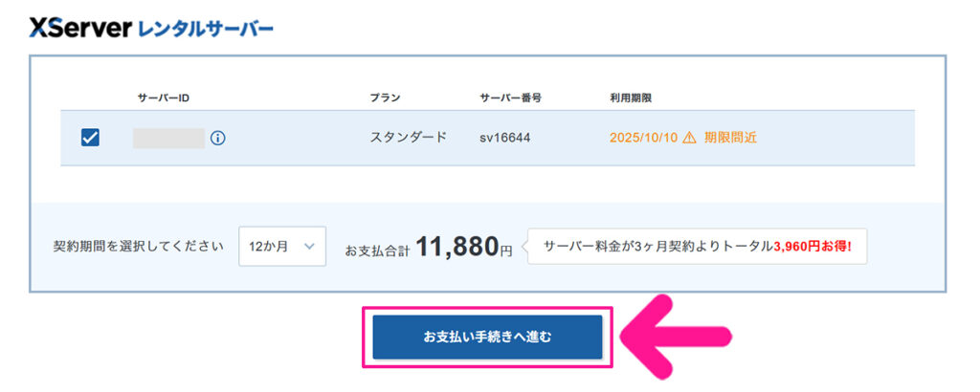Click the 11,880円 total amount
980x392 pixels.
pyautogui.click(x=464, y=247)
